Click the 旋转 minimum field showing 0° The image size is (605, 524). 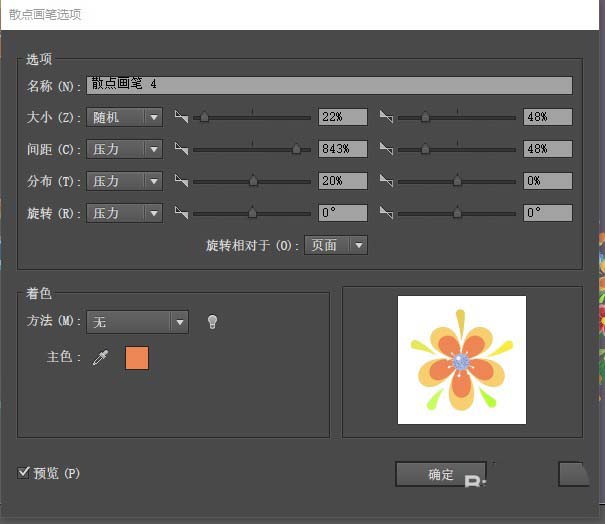point(343,213)
